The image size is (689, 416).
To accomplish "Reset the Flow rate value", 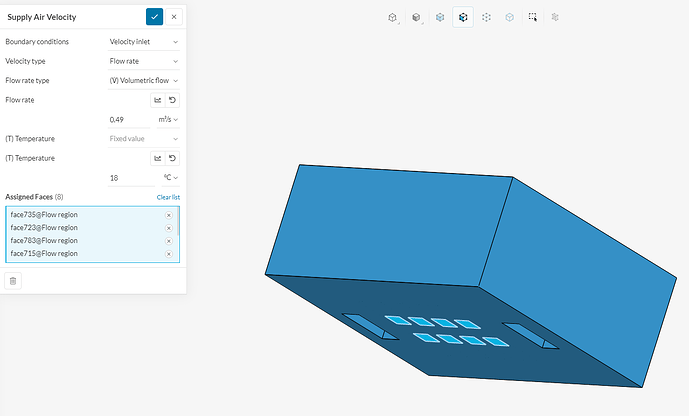I will pos(172,100).
